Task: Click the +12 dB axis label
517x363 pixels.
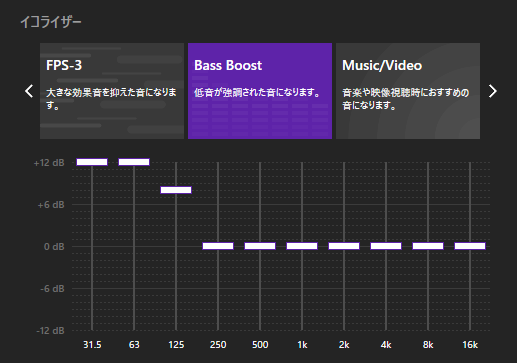Action: tap(49, 163)
